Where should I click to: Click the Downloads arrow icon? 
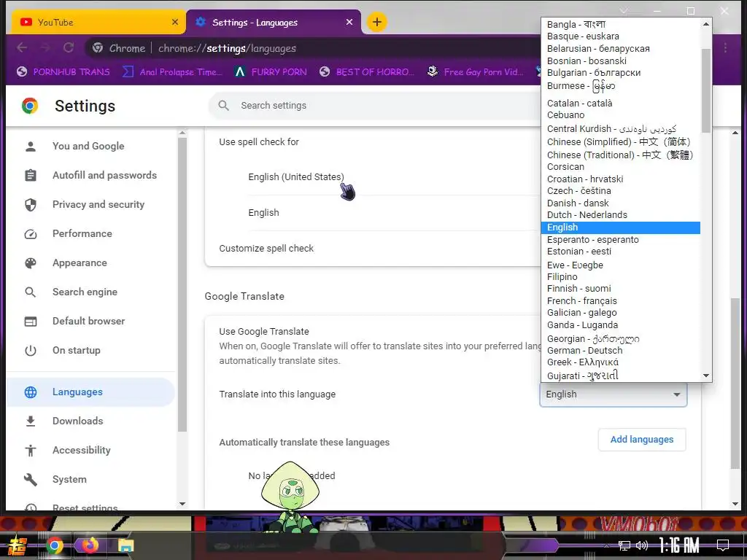31,421
